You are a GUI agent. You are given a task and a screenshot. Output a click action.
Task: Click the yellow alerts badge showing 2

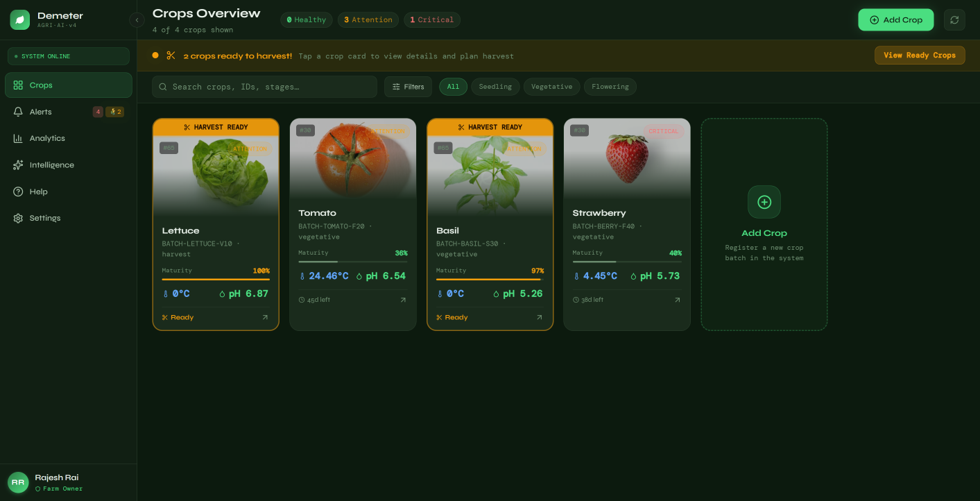(115, 112)
